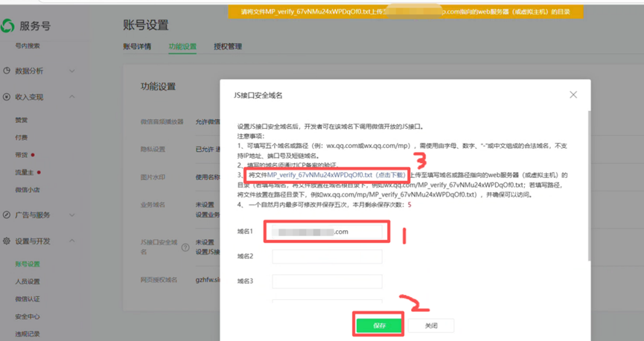Click the dialog's vertical scrollbar
This screenshot has height=341, width=644.
click(588, 186)
